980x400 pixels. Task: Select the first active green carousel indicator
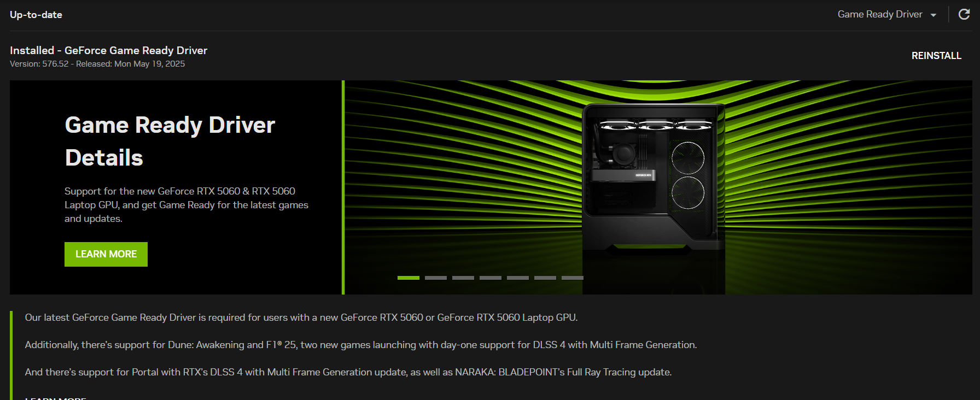coord(409,278)
